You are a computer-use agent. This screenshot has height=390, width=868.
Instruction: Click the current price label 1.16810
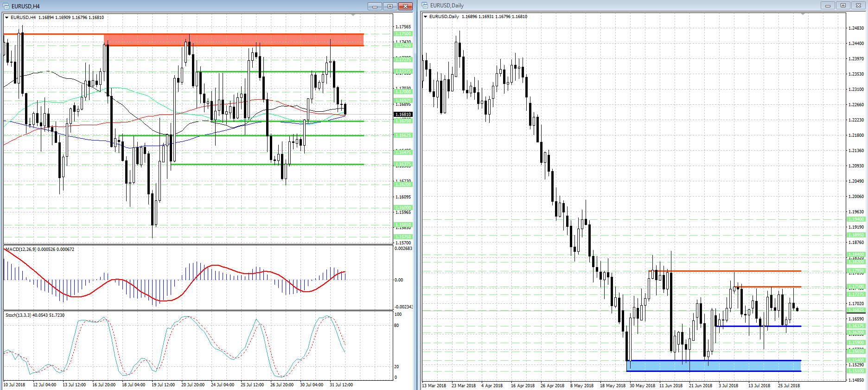pos(403,115)
